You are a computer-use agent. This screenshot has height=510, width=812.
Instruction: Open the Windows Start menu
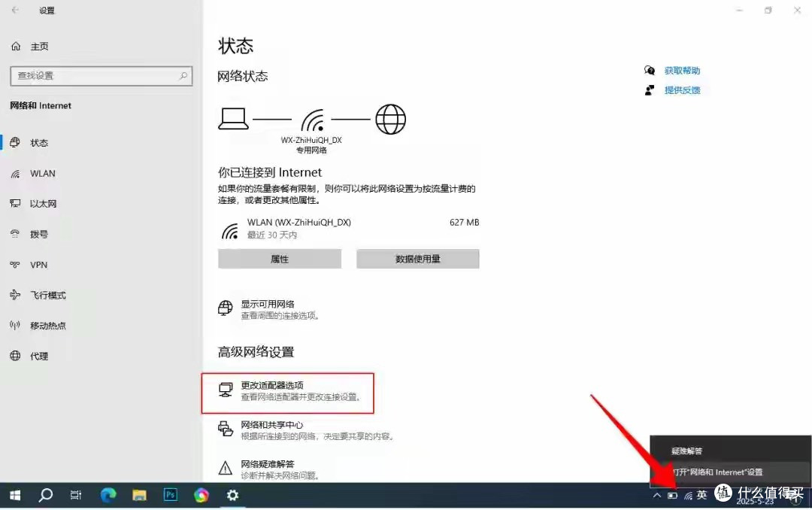[15, 496]
